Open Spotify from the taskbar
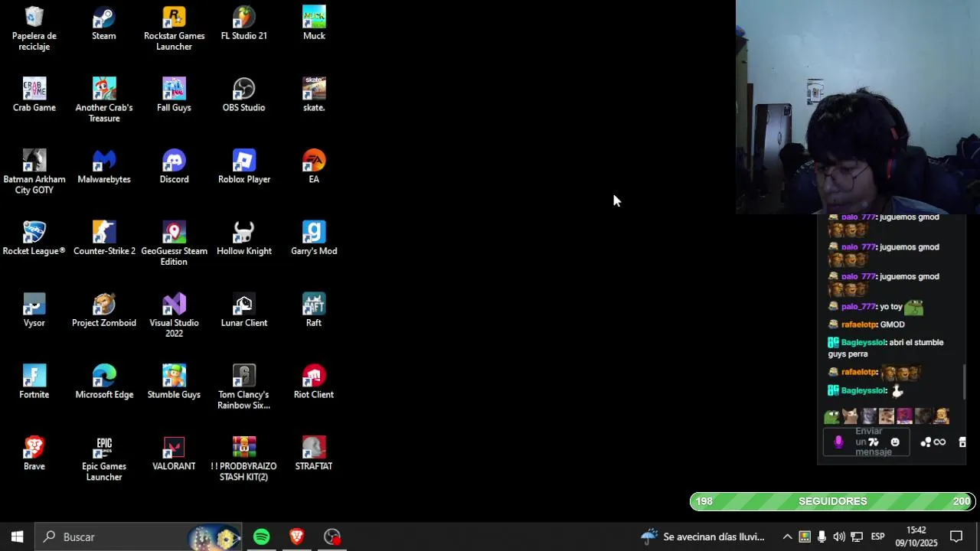Image resolution: width=980 pixels, height=551 pixels. click(262, 536)
